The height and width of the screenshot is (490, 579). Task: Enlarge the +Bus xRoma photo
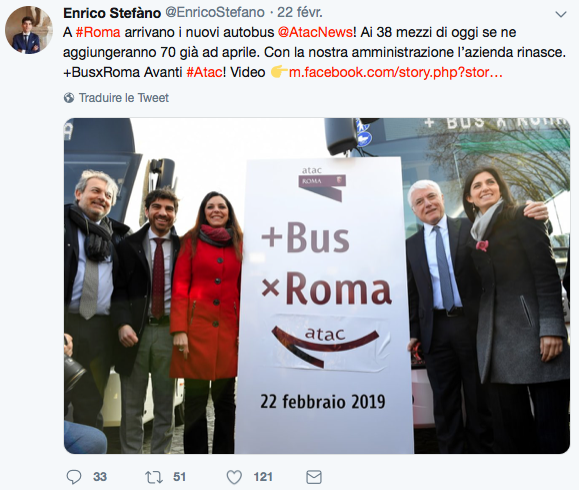(x=317, y=286)
